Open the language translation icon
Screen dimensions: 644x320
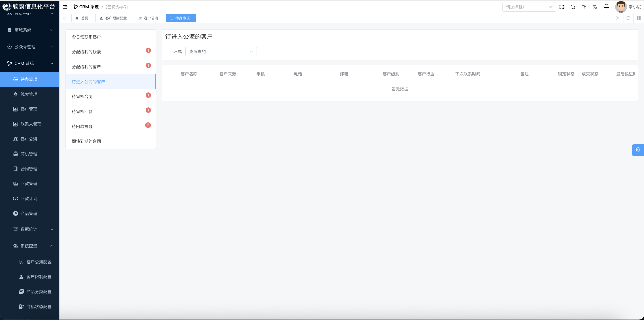coord(595,7)
